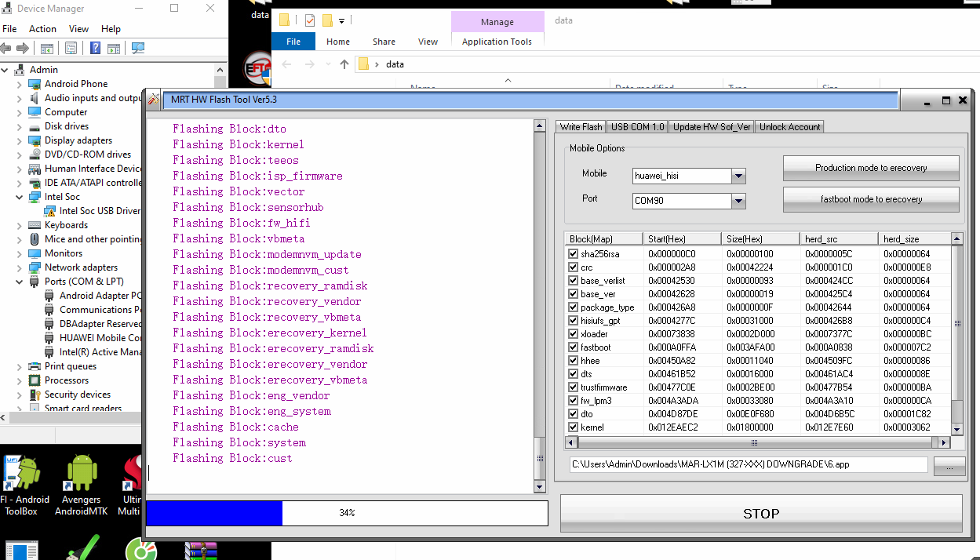Click fastboot mode to erecovery button
The height and width of the screenshot is (560, 980).
point(871,199)
